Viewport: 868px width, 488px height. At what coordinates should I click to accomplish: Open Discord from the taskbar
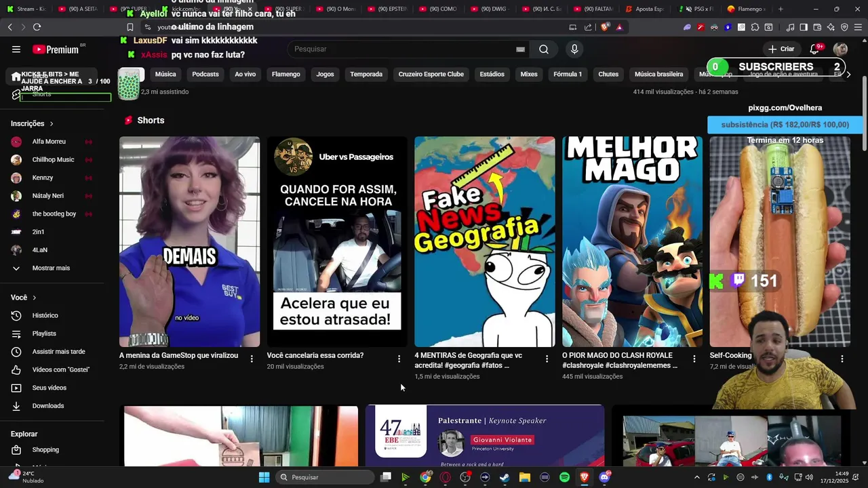tap(604, 477)
